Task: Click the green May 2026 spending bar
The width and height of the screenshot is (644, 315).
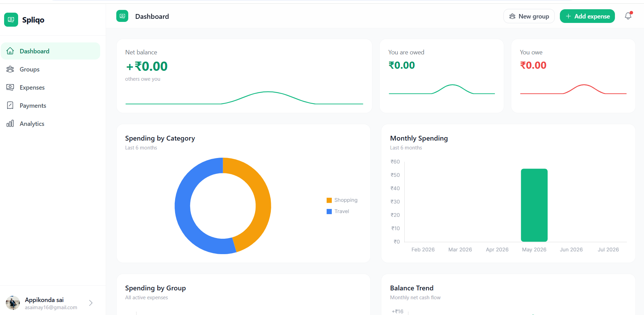Action: pyautogui.click(x=534, y=205)
